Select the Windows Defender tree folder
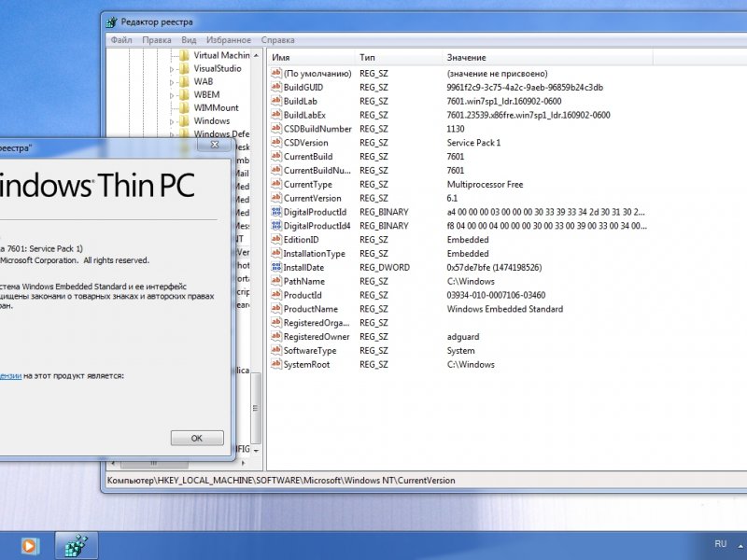This screenshot has height=560, width=747. pyautogui.click(x=221, y=133)
